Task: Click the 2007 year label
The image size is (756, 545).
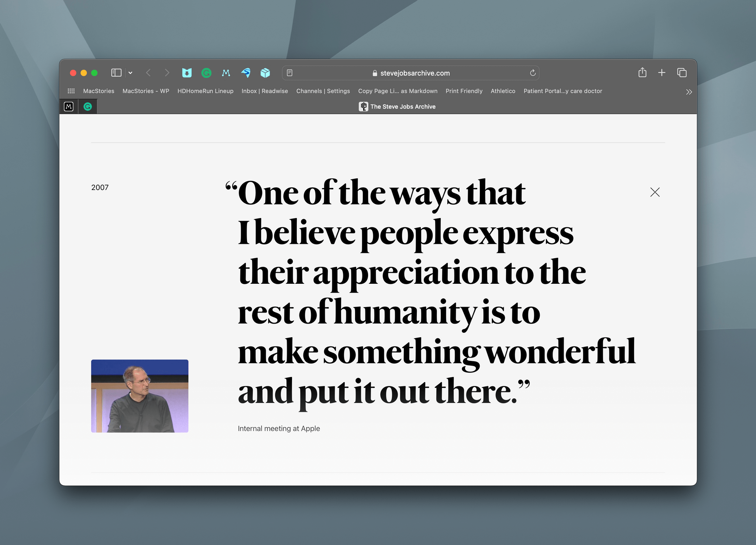Action: tap(100, 187)
